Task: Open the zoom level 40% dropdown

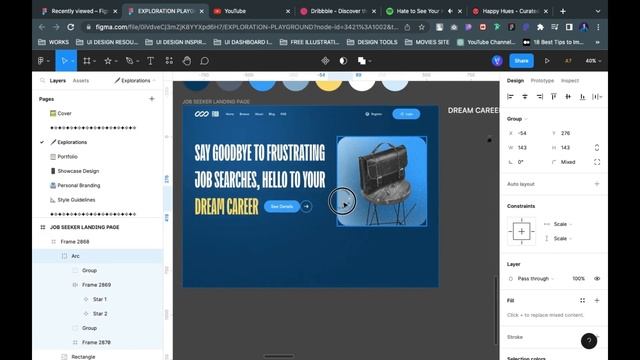Action: [x=593, y=61]
